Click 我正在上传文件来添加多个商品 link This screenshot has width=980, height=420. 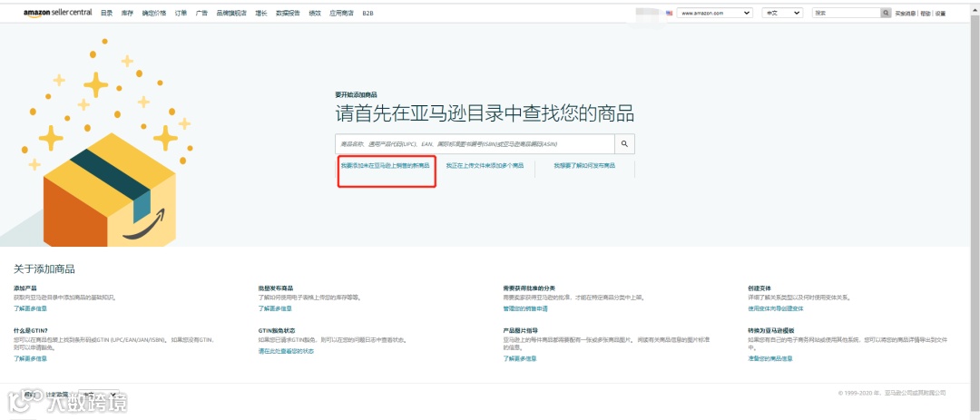485,166
